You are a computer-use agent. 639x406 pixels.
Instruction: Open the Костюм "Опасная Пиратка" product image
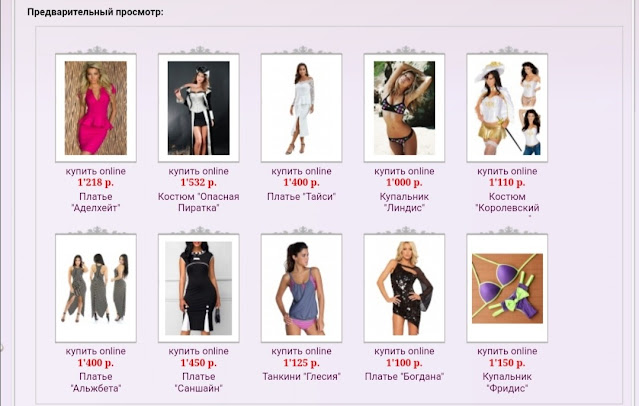[198, 108]
